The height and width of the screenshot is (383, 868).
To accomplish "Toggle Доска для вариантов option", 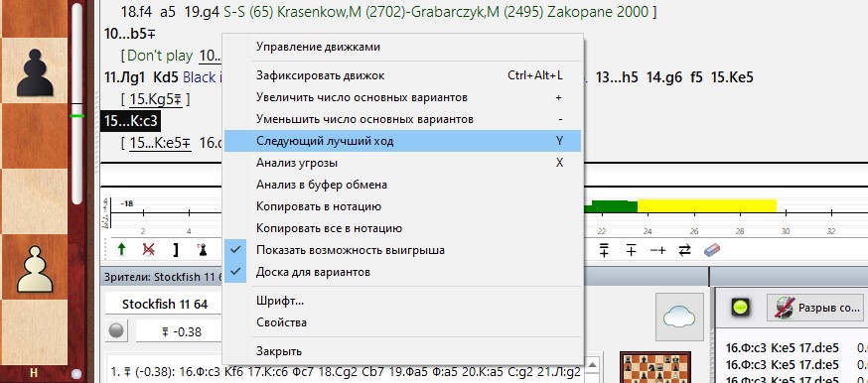I will pos(402,272).
